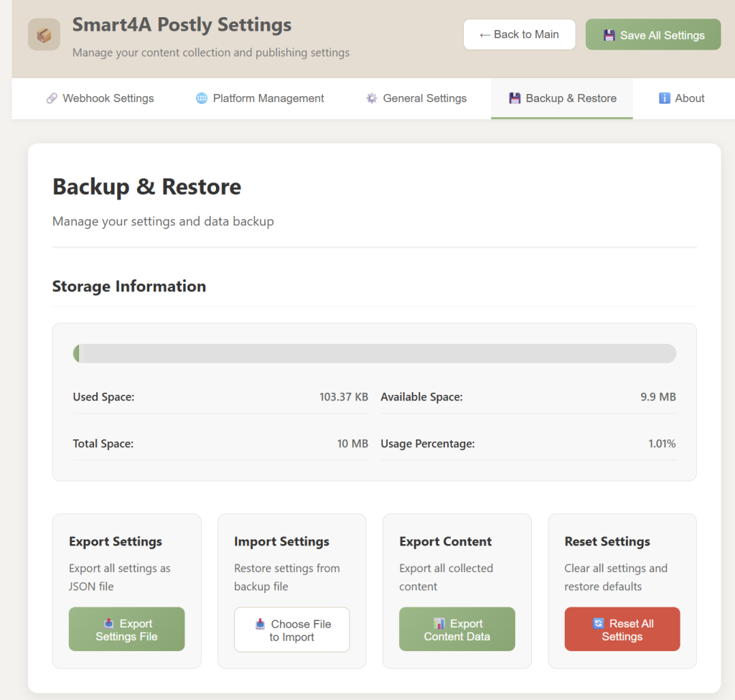This screenshot has height=700, width=735.
Task: Save all settings with the green button
Action: tap(652, 34)
